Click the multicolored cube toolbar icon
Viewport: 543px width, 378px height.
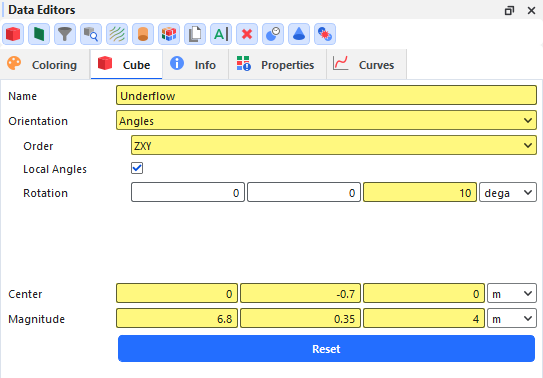tap(169, 34)
